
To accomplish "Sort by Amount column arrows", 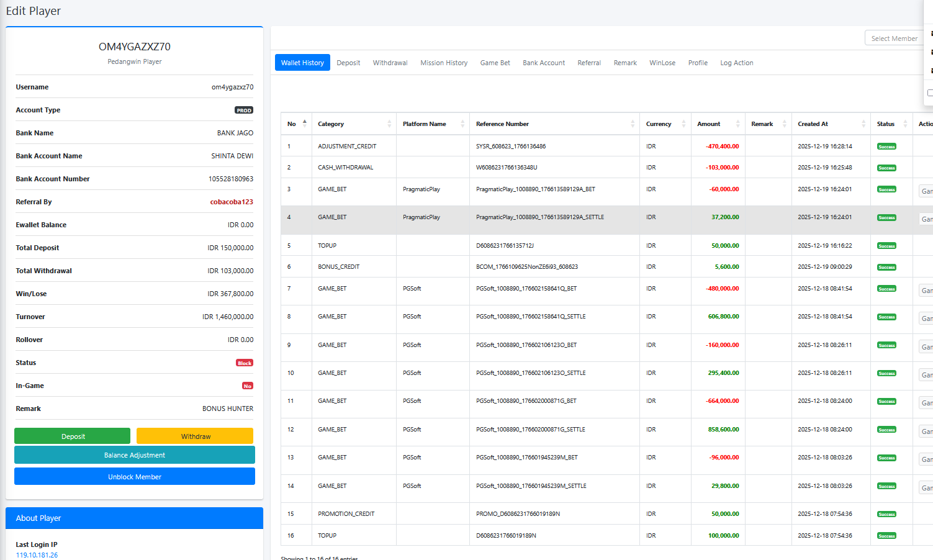I will [738, 124].
